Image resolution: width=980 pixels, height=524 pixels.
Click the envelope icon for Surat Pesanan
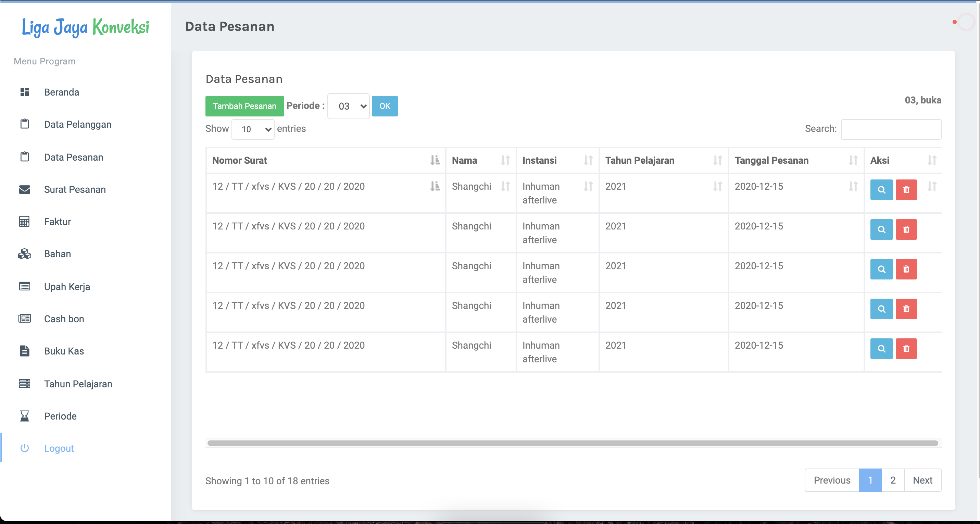(25, 189)
